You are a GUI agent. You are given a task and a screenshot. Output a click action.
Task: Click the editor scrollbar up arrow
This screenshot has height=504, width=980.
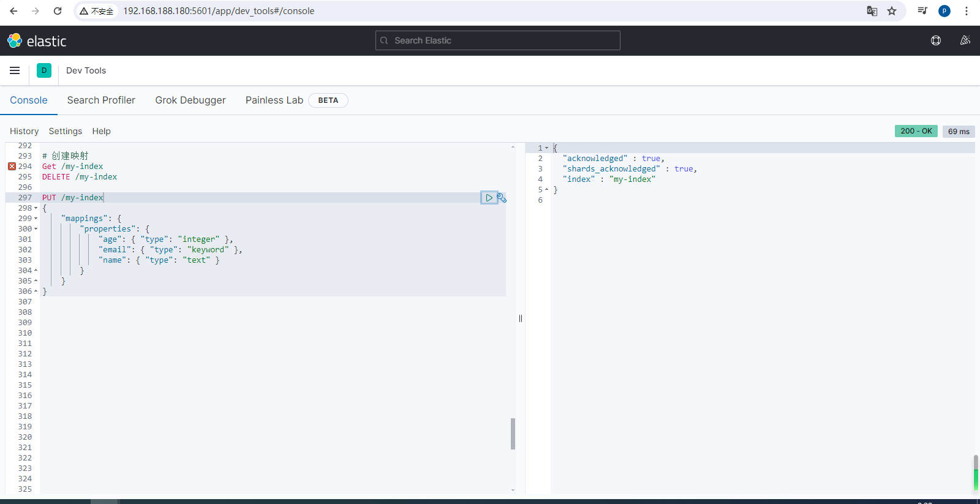[513, 147]
